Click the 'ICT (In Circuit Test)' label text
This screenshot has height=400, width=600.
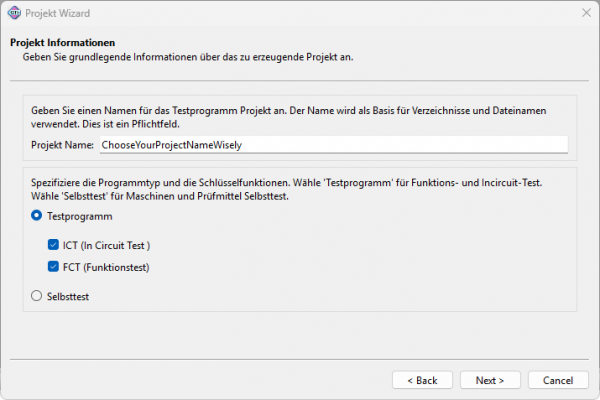pos(106,245)
